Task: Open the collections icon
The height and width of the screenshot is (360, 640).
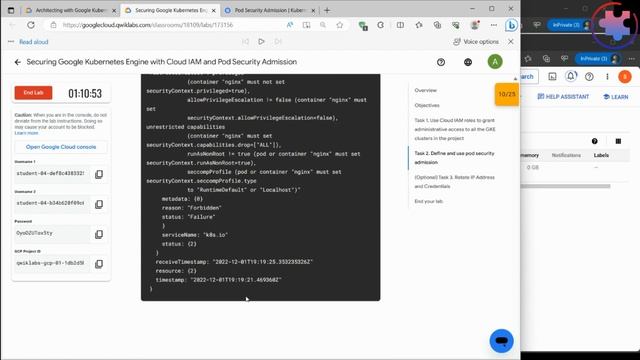Action: pos(437,25)
